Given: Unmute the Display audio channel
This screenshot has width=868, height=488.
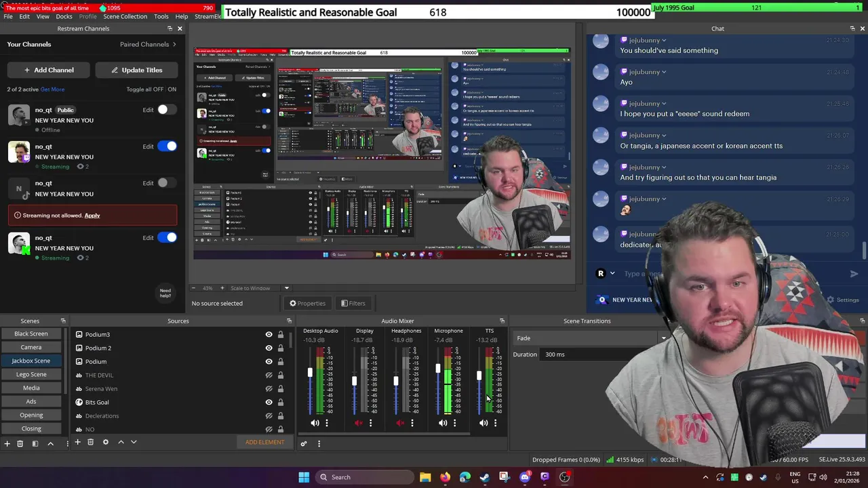Looking at the screenshot, I should 359,423.
